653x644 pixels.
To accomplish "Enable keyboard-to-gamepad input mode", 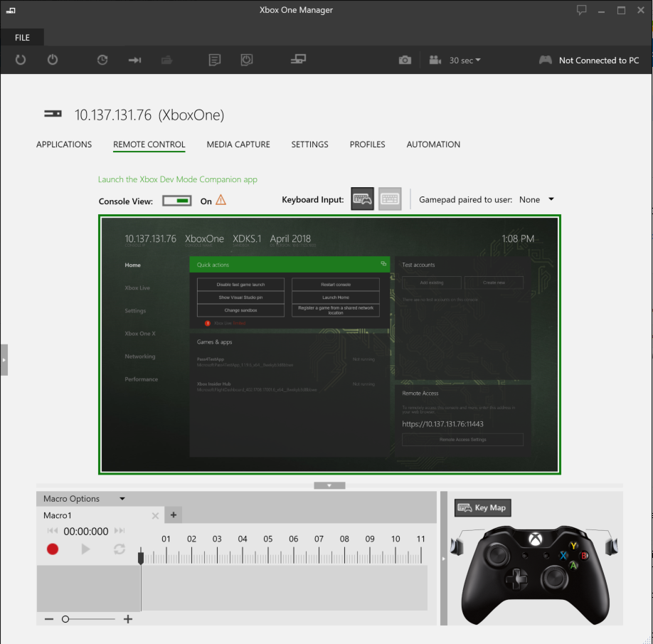I will click(362, 199).
